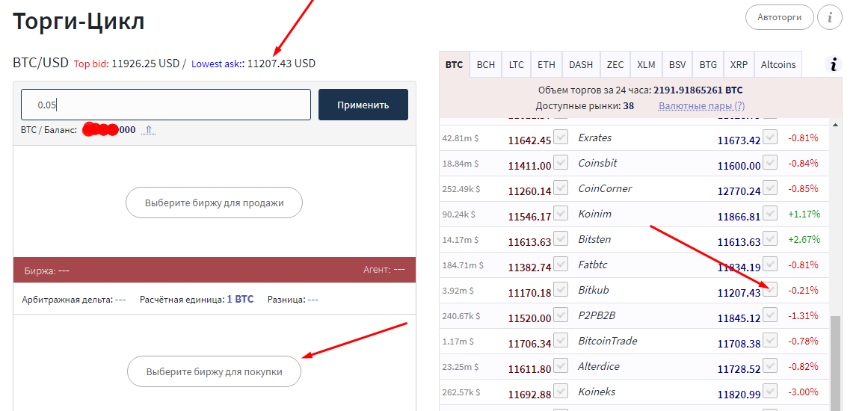Switch to the BCH tab
868x411 pixels.
[485, 65]
